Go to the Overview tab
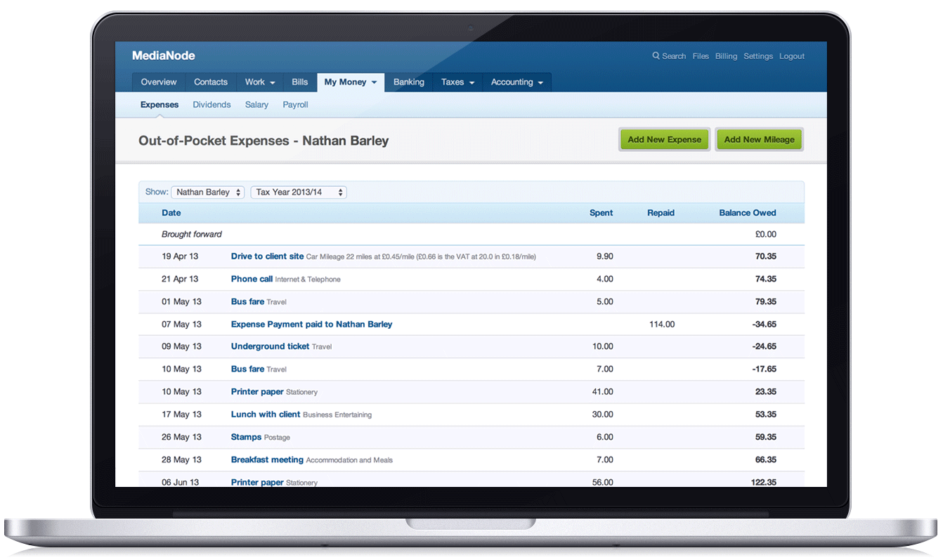The width and height of the screenshot is (943, 560). 159,82
